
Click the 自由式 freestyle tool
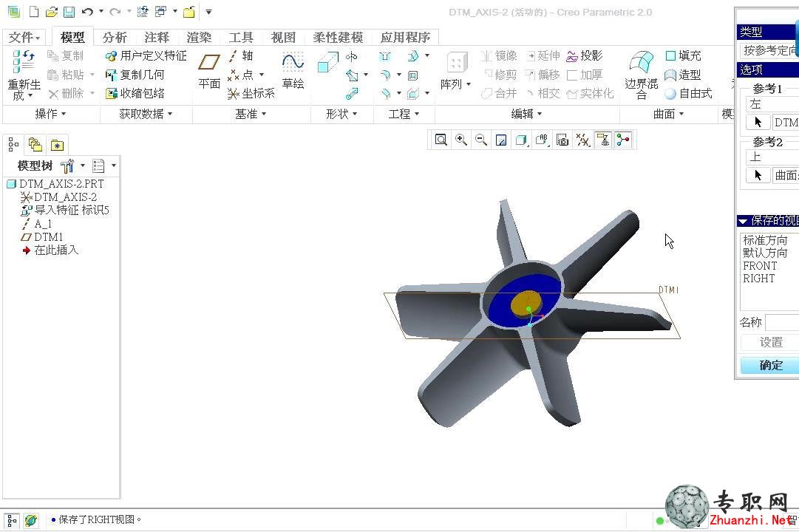click(688, 93)
